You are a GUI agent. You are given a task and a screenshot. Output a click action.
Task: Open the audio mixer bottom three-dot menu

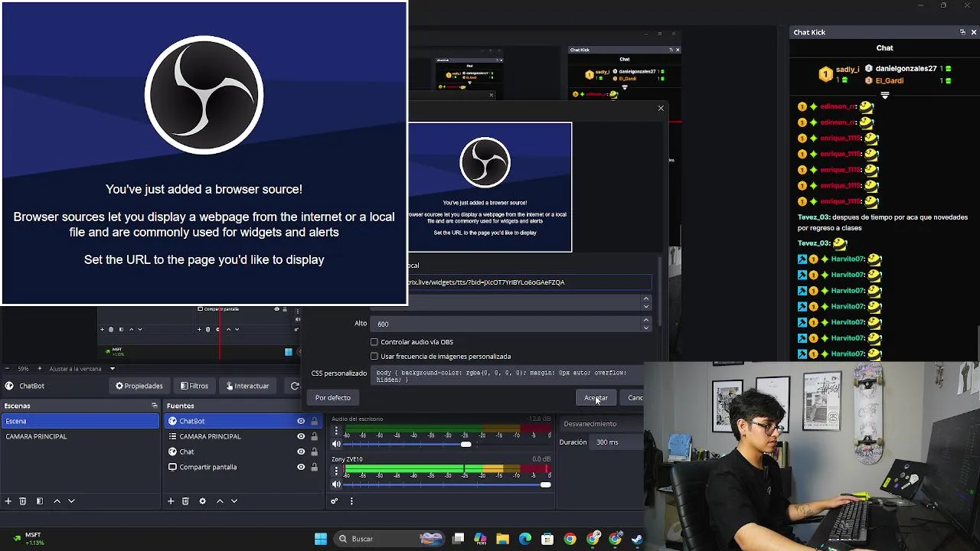pos(351,501)
